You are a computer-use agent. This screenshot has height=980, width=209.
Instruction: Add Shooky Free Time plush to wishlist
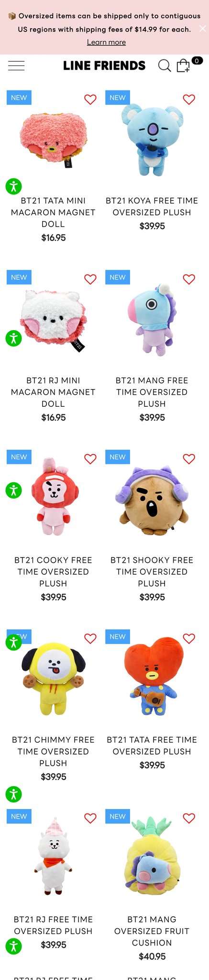pos(189,458)
